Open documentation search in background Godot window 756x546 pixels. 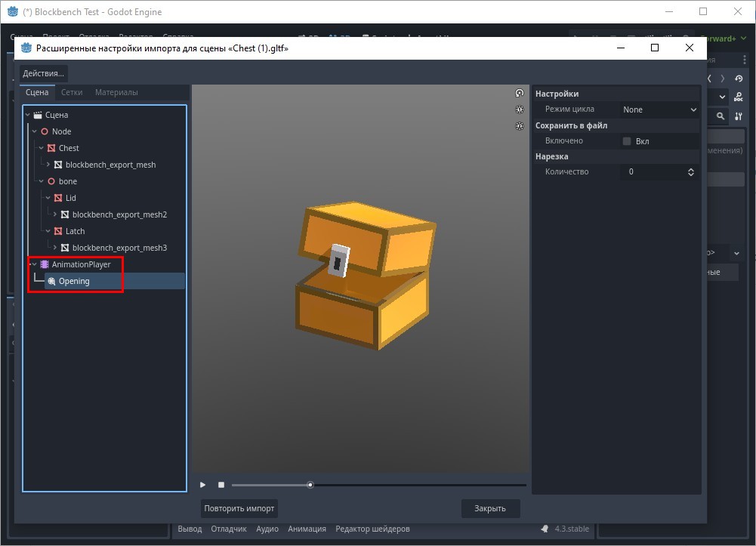pos(738,97)
